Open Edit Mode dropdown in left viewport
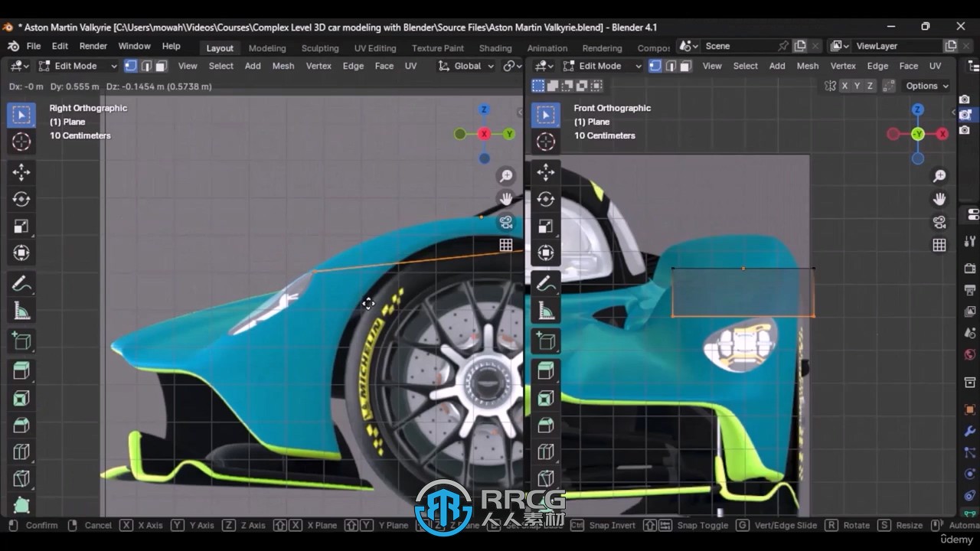 [77, 66]
